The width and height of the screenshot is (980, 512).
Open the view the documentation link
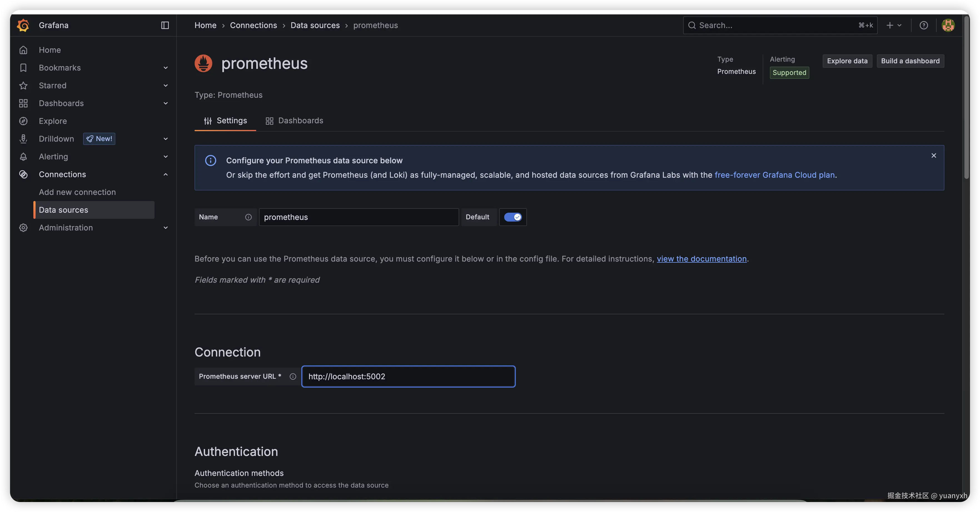pyautogui.click(x=702, y=259)
